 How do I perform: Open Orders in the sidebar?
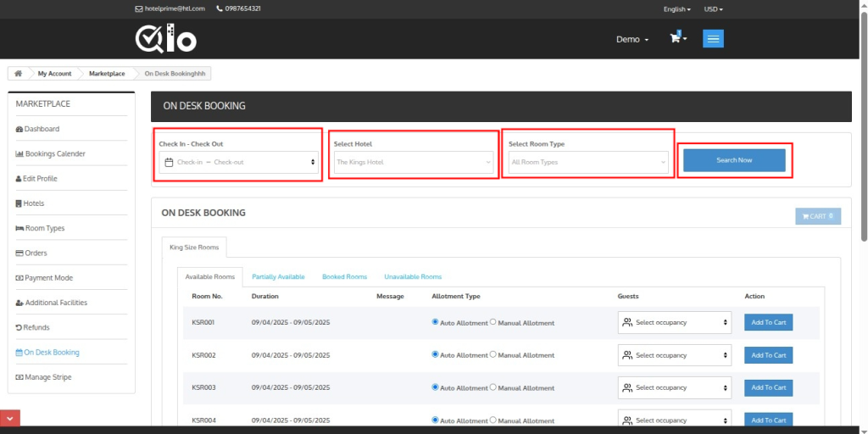[x=31, y=253]
